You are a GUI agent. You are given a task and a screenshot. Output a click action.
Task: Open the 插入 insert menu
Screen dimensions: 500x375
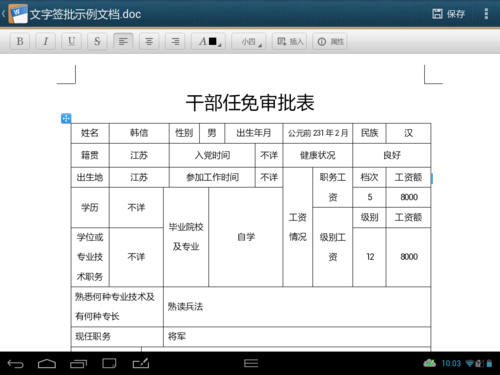289,41
